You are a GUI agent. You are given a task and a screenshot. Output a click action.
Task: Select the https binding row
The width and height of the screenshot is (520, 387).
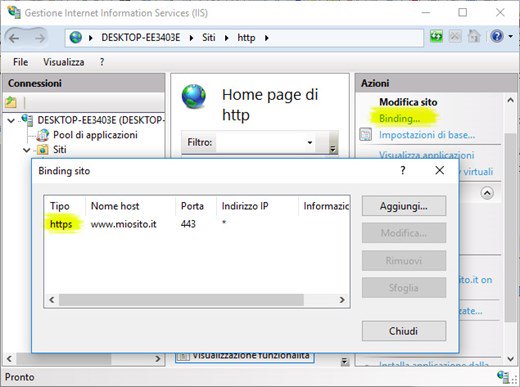[197, 224]
